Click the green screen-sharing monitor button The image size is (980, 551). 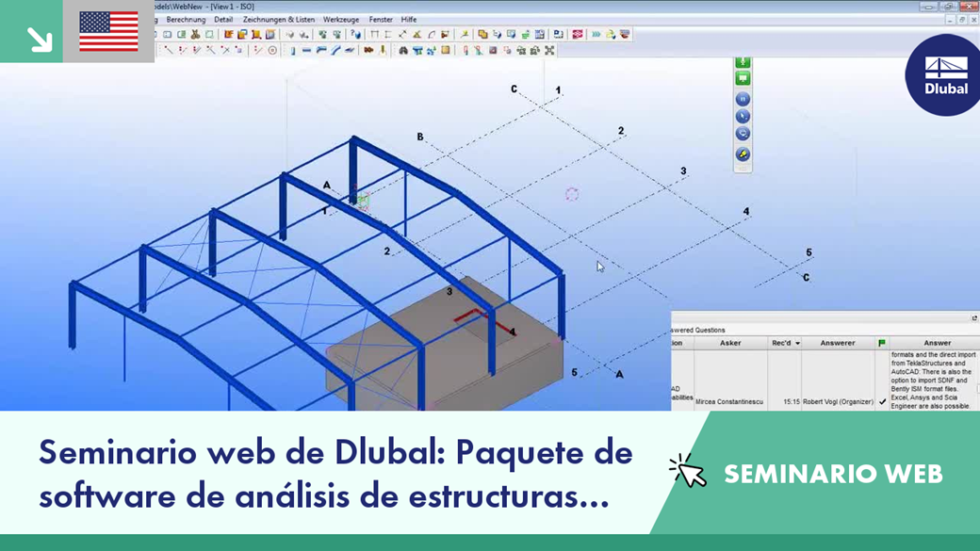click(x=743, y=78)
